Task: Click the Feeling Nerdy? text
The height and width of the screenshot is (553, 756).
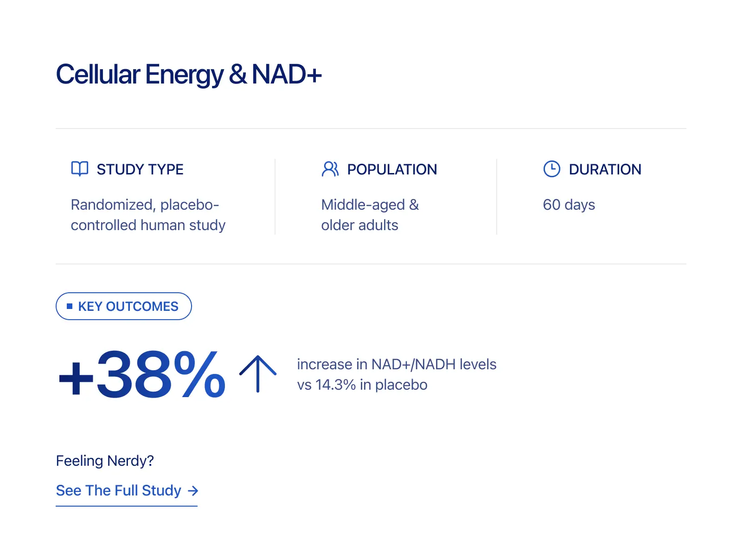Action: coord(105,461)
